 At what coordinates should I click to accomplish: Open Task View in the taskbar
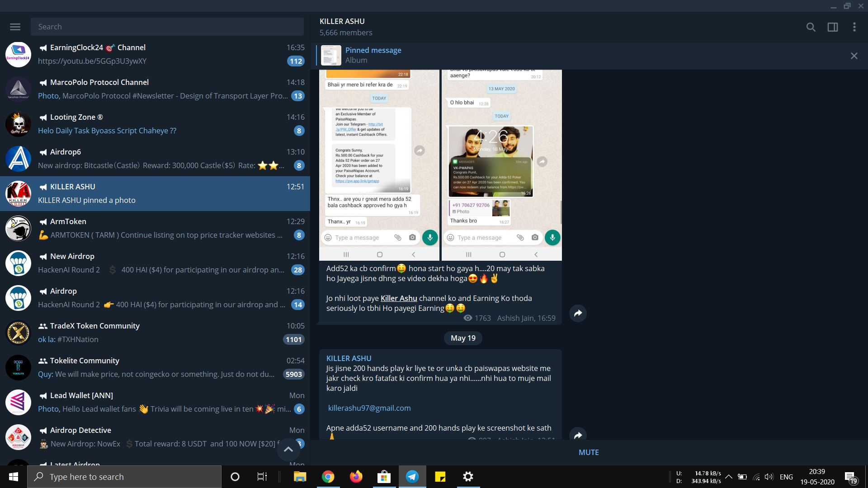[x=262, y=477]
